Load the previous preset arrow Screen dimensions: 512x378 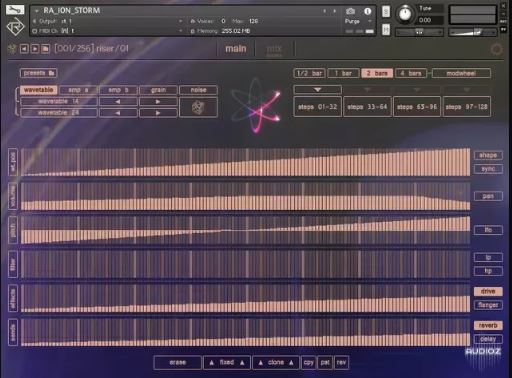tap(24, 49)
